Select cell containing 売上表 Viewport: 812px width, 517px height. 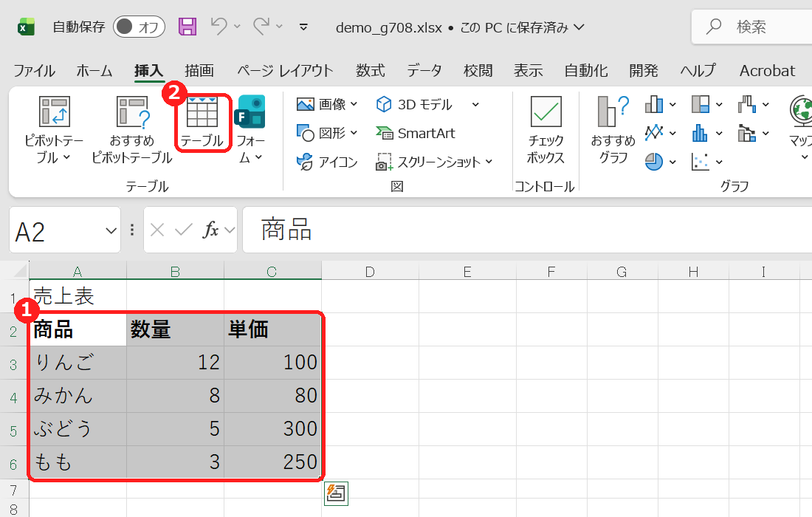pos(78,296)
